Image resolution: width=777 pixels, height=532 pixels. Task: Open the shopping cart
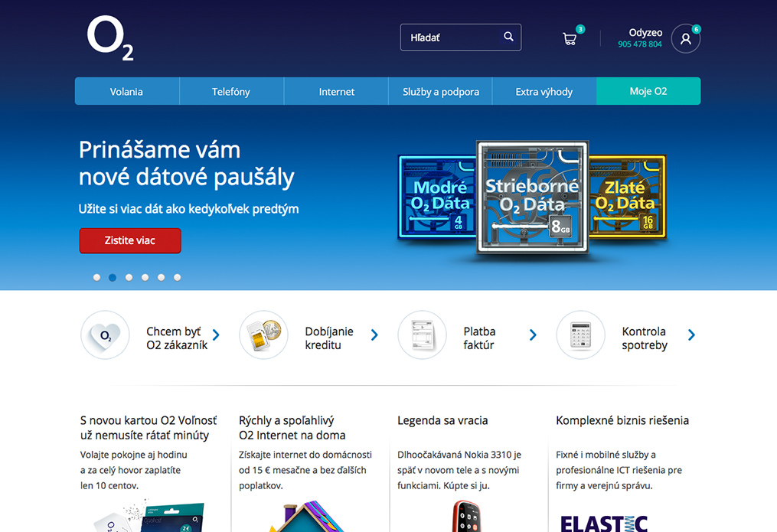tap(570, 38)
